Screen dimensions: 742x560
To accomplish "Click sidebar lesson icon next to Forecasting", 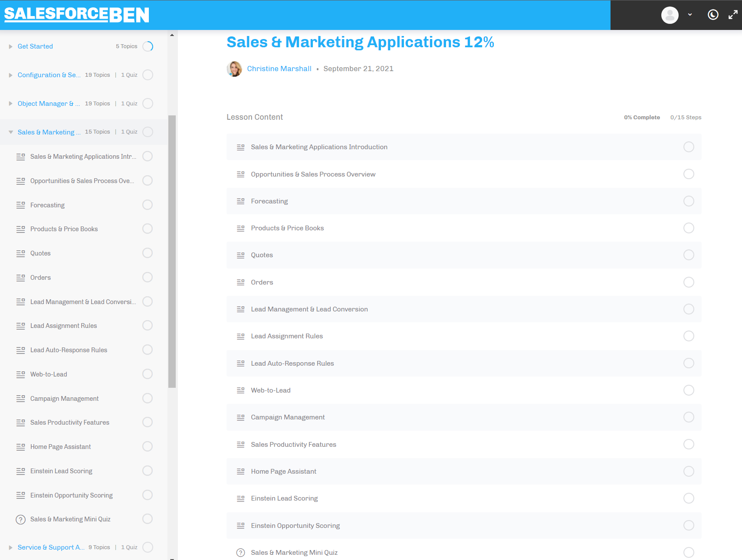I will [20, 205].
